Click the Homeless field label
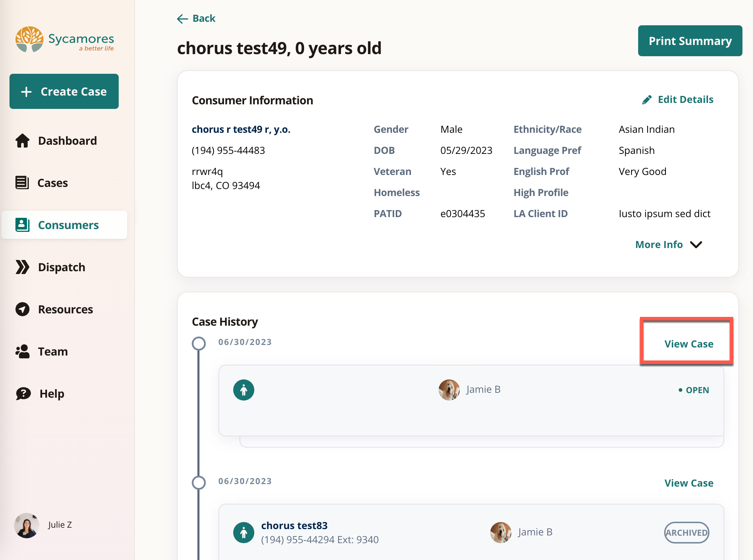Viewport: 753px width, 560px height. pyautogui.click(x=397, y=193)
